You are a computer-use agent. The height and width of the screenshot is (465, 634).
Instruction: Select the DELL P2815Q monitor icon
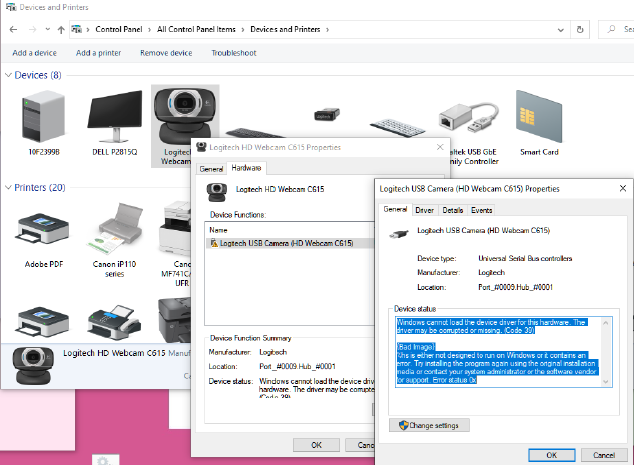pyautogui.click(x=115, y=116)
